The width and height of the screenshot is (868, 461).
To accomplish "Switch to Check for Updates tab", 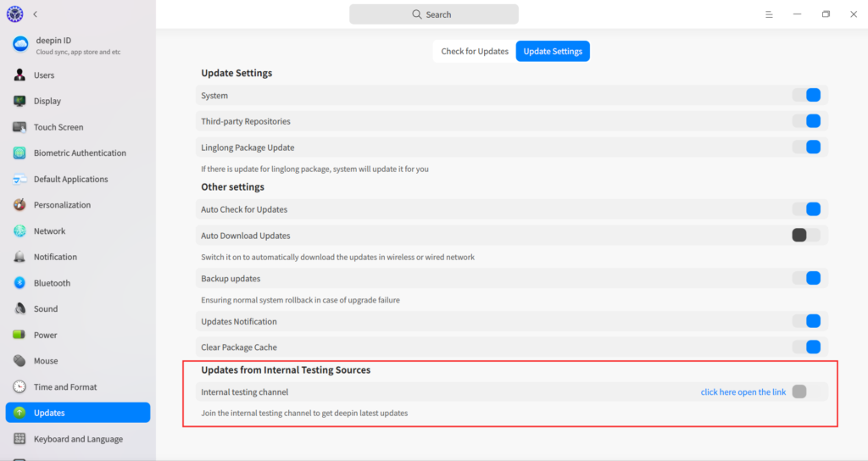I will (475, 51).
